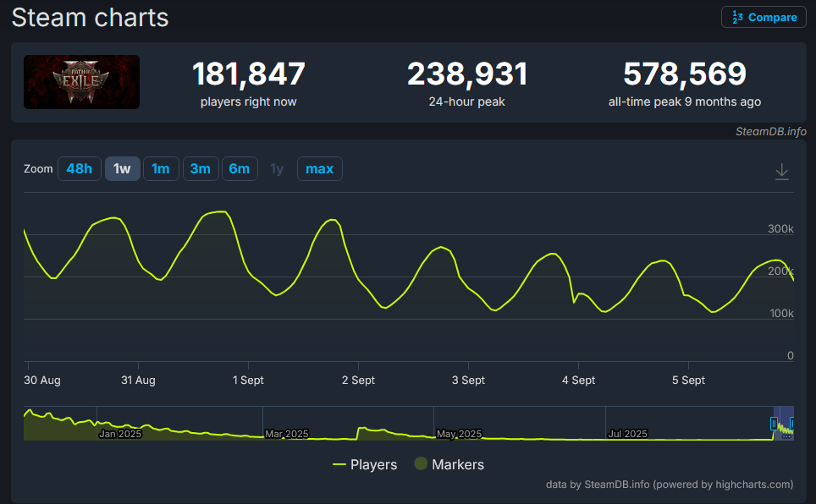Click the 100k y-axis label
Image resolution: width=816 pixels, height=504 pixels.
click(781, 313)
